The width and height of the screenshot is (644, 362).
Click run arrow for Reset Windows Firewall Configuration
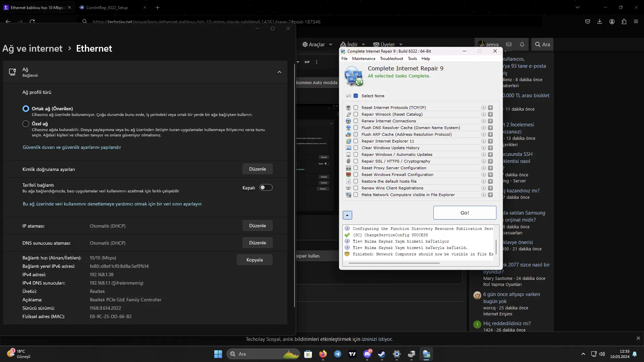point(490,175)
